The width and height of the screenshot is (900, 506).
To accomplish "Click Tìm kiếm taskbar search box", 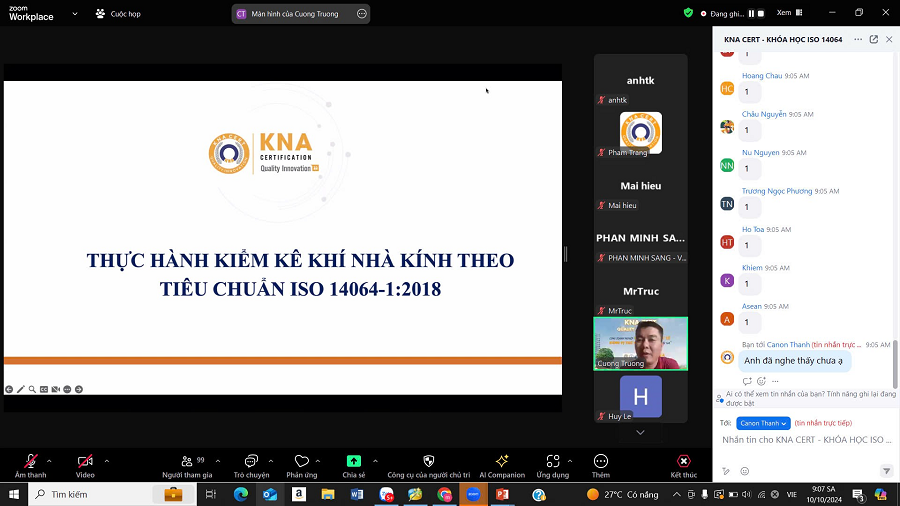I will [112, 494].
